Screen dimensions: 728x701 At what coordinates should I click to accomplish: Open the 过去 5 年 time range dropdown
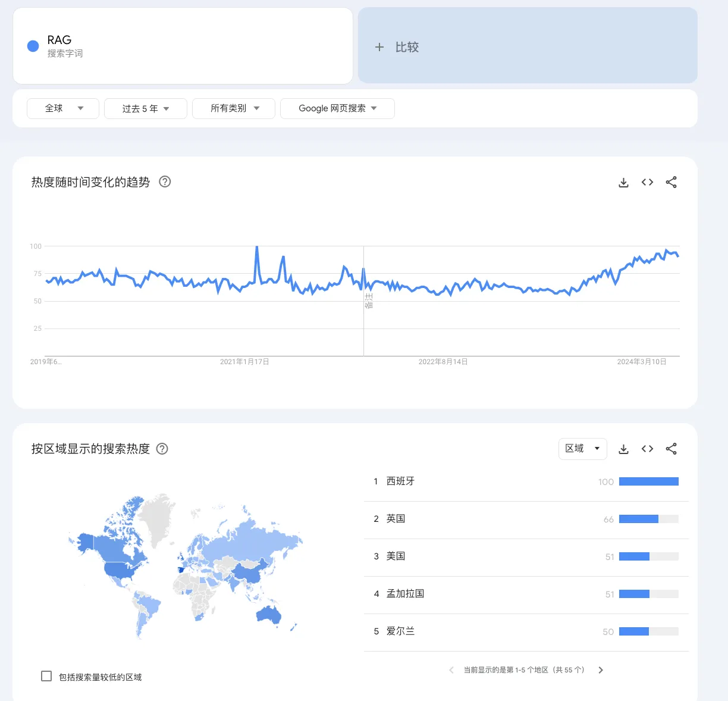145,108
